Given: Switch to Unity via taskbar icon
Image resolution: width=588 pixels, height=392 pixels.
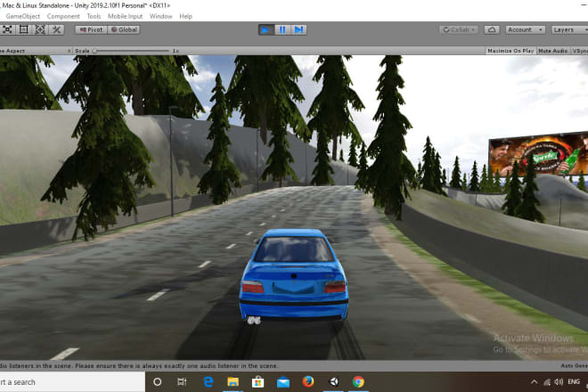Looking at the screenshot, I should pyautogui.click(x=333, y=382).
